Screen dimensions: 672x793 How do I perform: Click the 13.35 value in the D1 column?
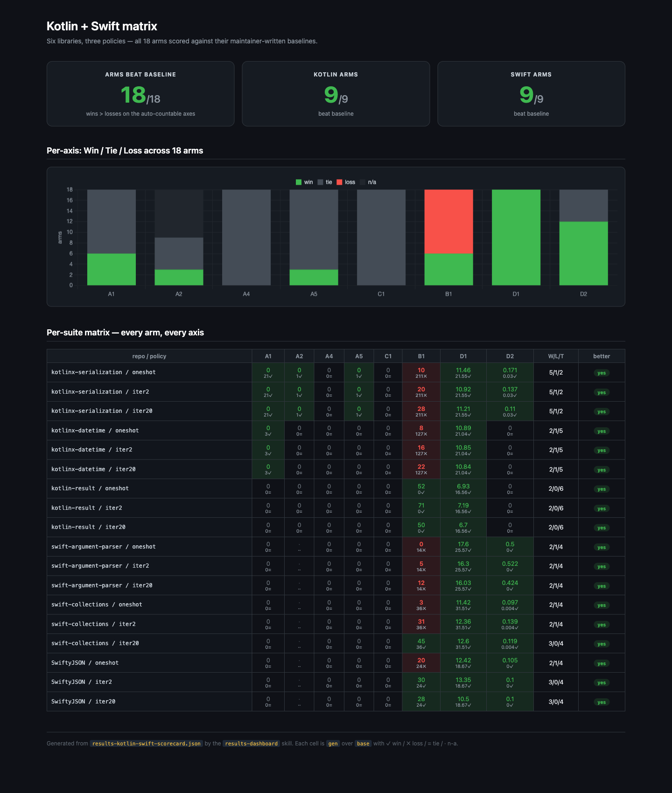[x=463, y=680]
